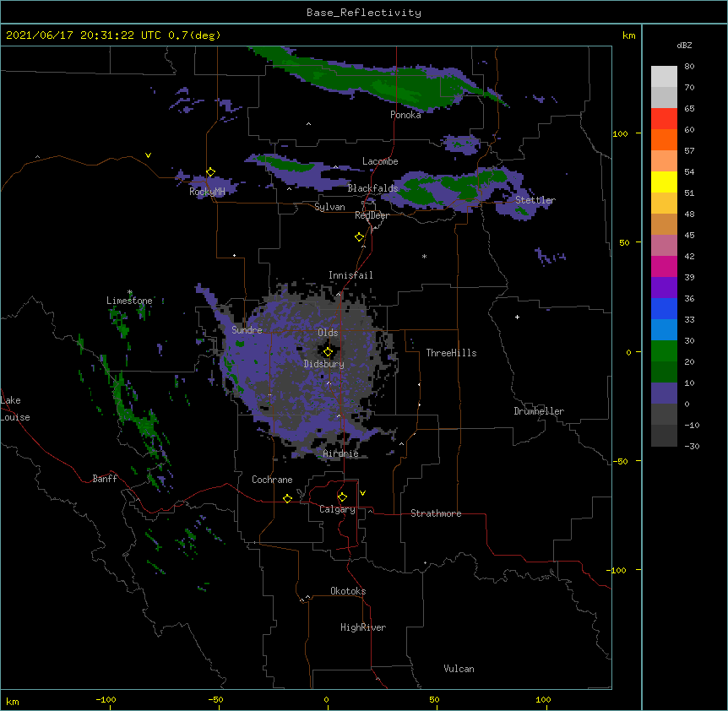This screenshot has width=728, height=711.
Task: Click the blue 36 dBZ legend swatch
Action: click(664, 308)
